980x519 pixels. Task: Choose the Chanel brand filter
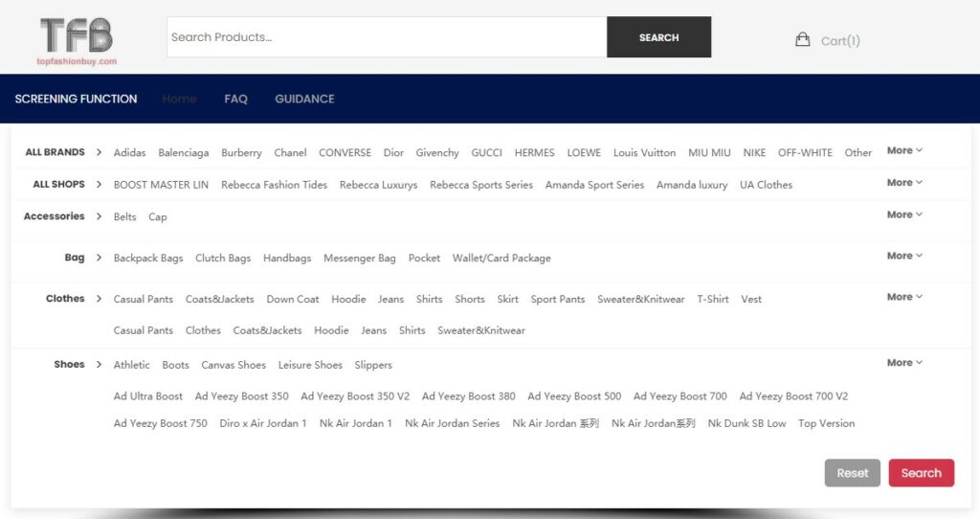tap(290, 152)
